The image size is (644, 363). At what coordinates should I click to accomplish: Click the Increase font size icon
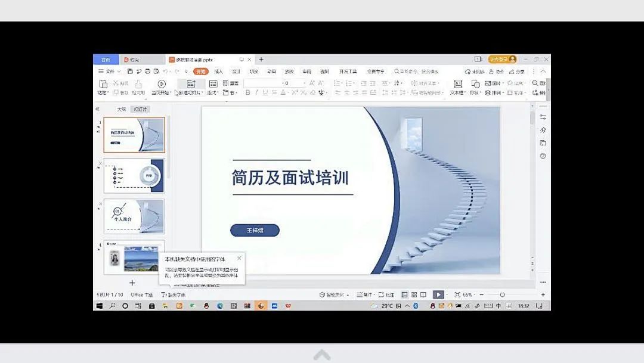[312, 83]
